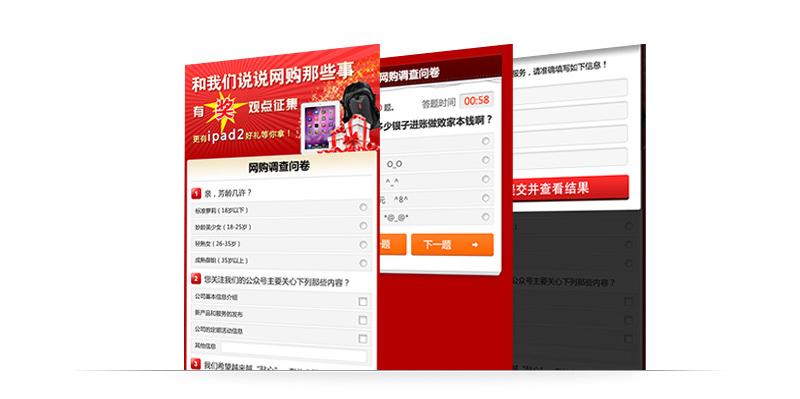Choose the 妙龄美少女 (18-25岁) radio option
800x399 pixels.
(363, 226)
